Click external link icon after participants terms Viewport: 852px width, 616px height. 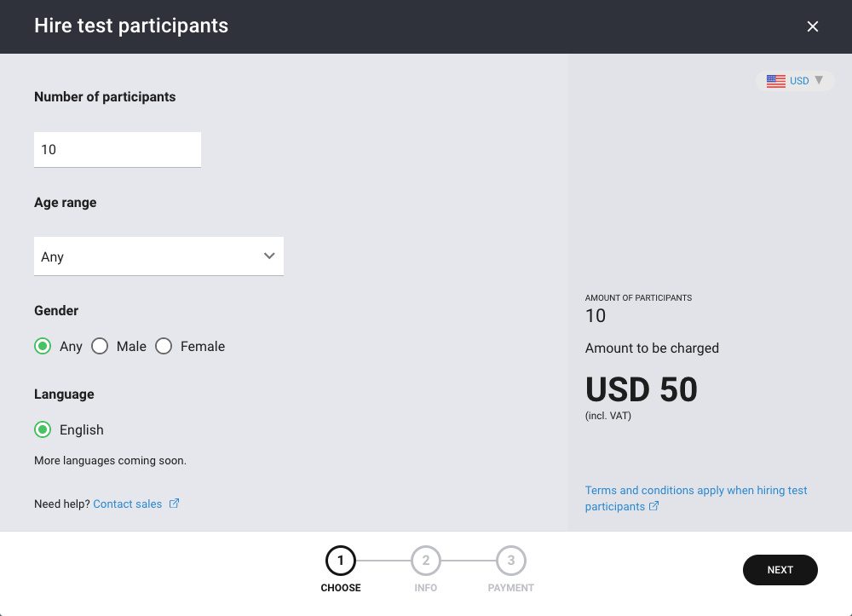(x=653, y=506)
